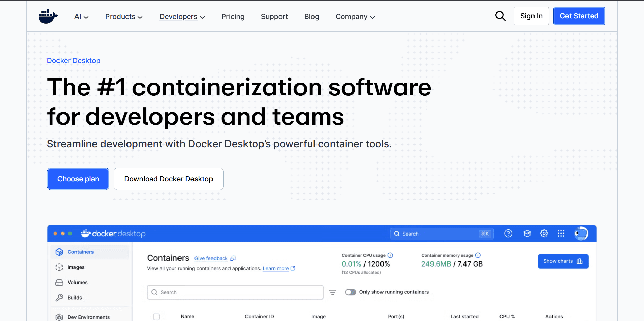
Task: Open the Give feedback link
Action: click(x=211, y=258)
